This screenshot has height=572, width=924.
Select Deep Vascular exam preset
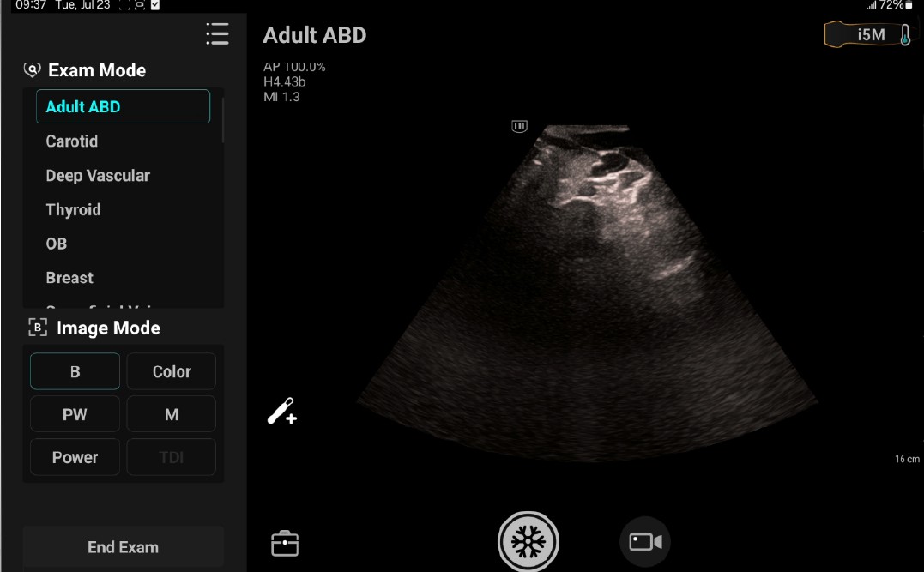[x=98, y=176]
